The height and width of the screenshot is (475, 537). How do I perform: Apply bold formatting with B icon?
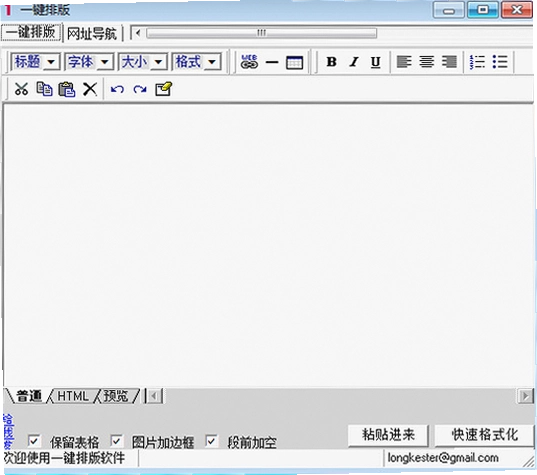(x=331, y=62)
